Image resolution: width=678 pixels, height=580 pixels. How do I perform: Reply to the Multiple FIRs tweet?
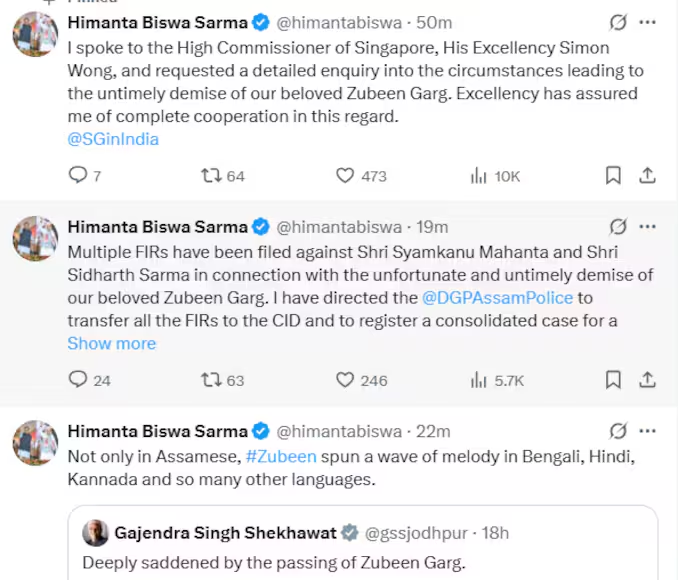pyautogui.click(x=78, y=380)
